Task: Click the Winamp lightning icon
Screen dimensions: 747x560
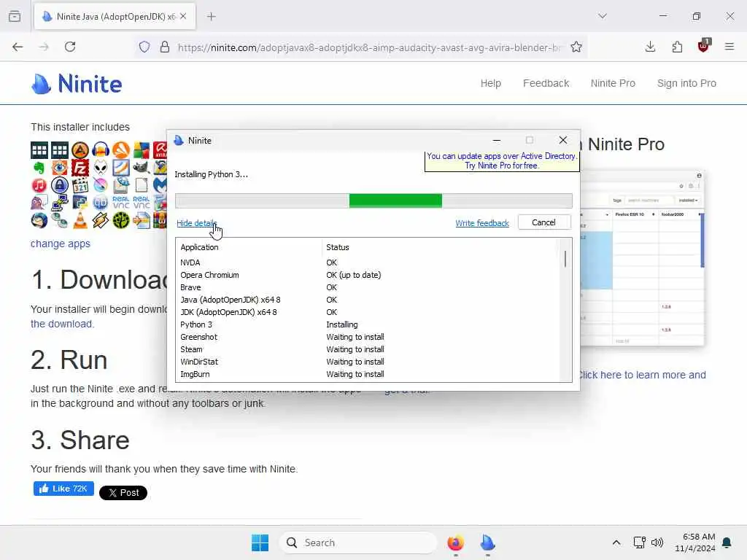Action: (x=101, y=220)
